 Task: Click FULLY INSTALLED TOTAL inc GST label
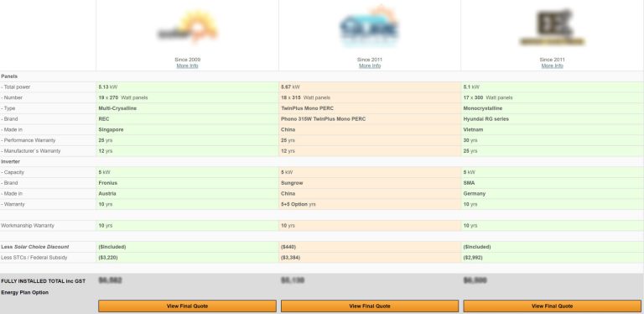pos(43,281)
